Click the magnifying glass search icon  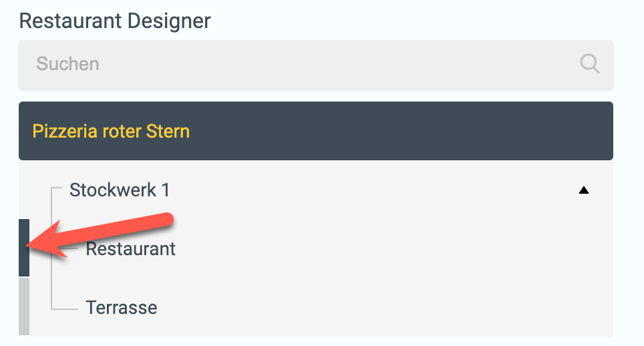click(590, 63)
